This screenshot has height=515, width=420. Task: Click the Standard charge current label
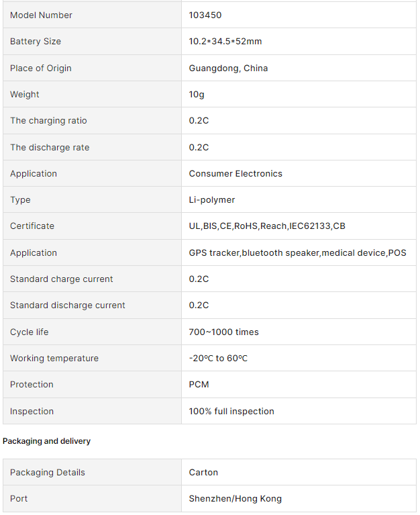pyautogui.click(x=61, y=279)
